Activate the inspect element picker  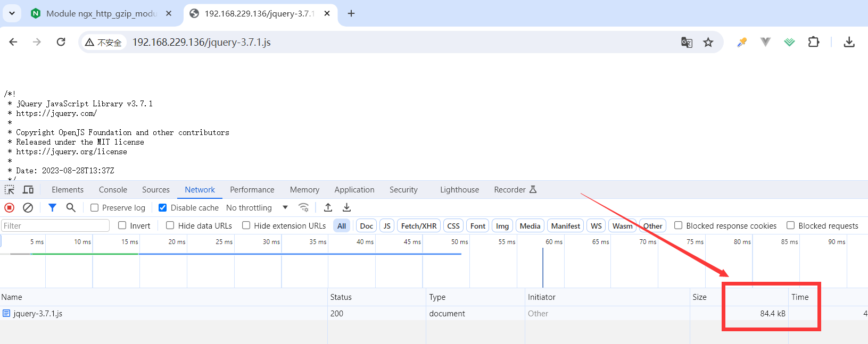(10, 190)
